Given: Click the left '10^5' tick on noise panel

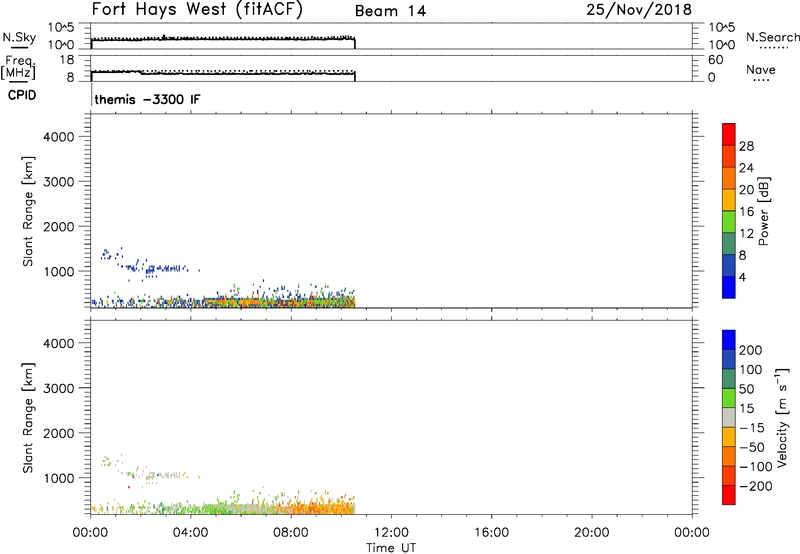Looking at the screenshot, I should [61, 27].
